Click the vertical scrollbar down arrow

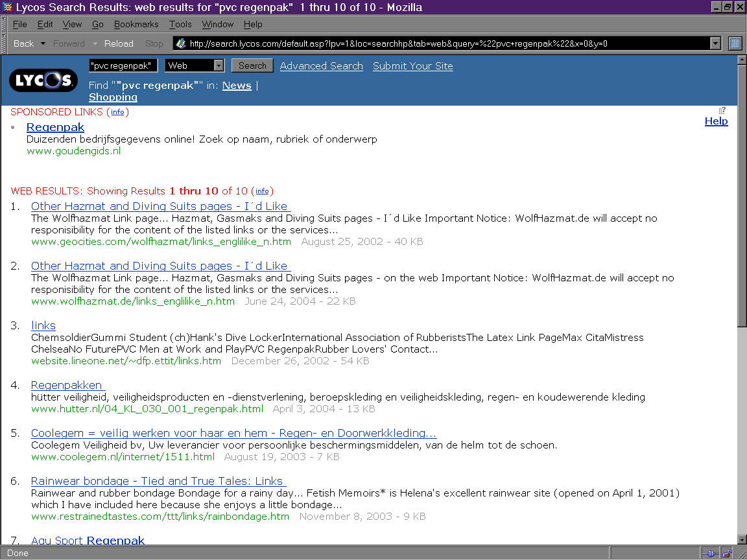coord(742,539)
